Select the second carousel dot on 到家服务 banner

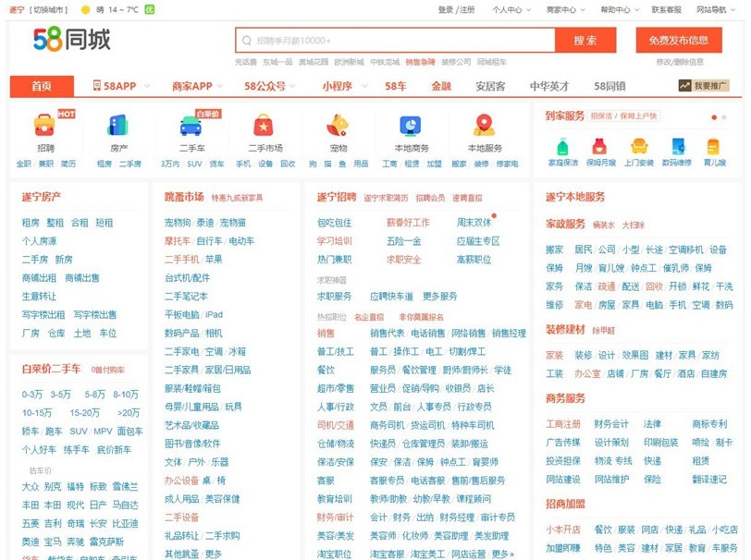click(723, 118)
